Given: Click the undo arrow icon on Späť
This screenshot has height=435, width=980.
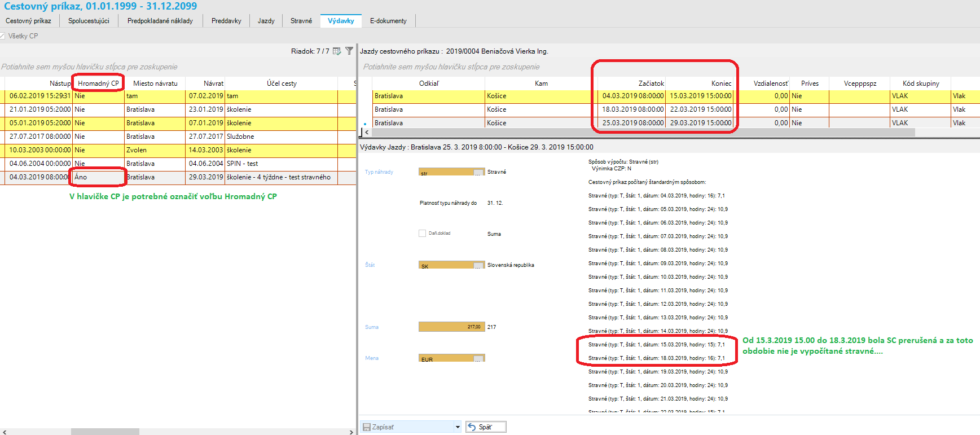Looking at the screenshot, I should pos(472,427).
